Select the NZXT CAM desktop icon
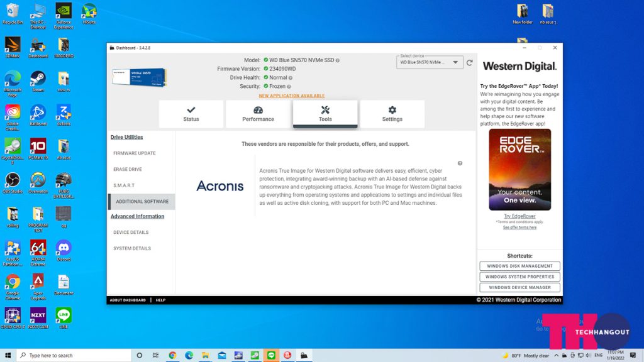Screen dimensions: 644x362 click(x=38, y=318)
